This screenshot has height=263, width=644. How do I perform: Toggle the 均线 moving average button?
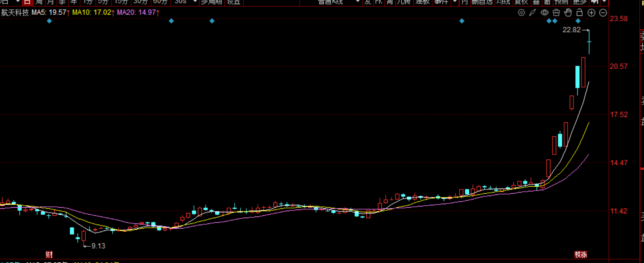pyautogui.click(x=503, y=2)
